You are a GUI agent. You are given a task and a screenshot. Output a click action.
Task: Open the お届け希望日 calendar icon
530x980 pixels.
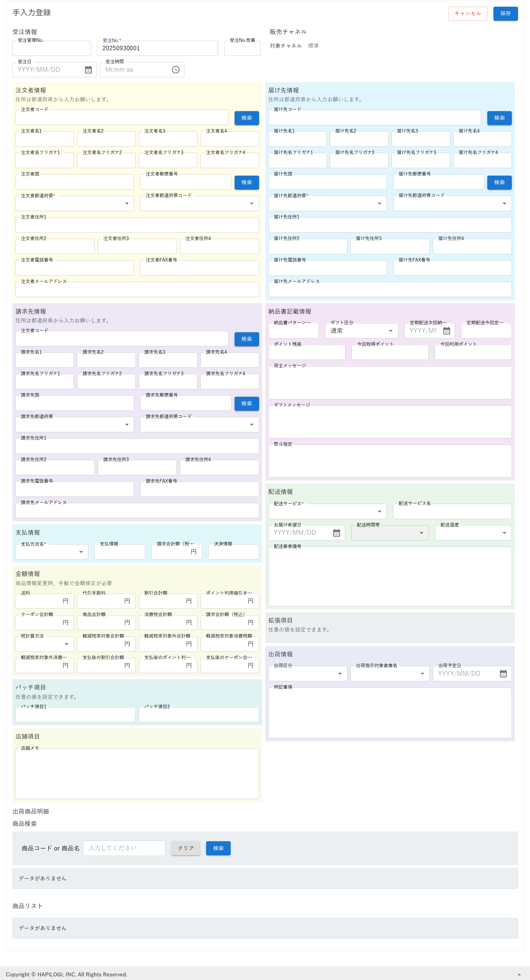(x=336, y=533)
